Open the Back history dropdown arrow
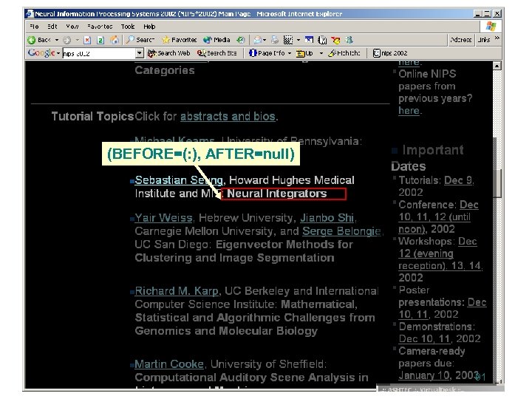 (57, 40)
